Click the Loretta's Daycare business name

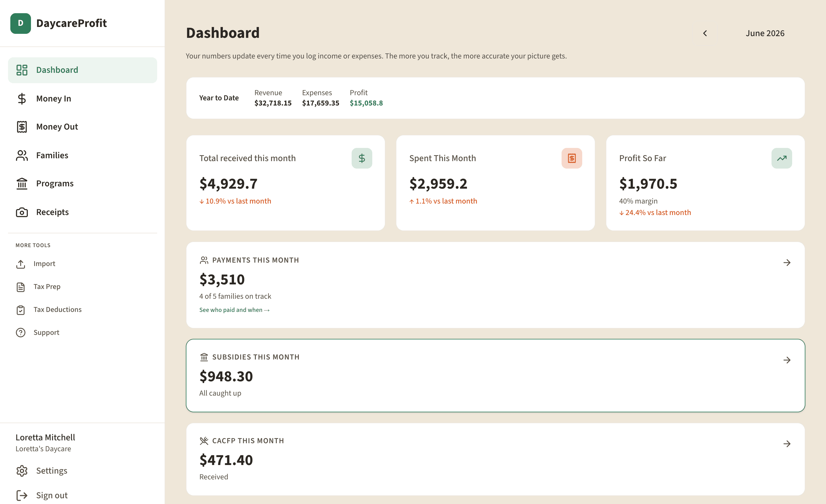click(43, 449)
